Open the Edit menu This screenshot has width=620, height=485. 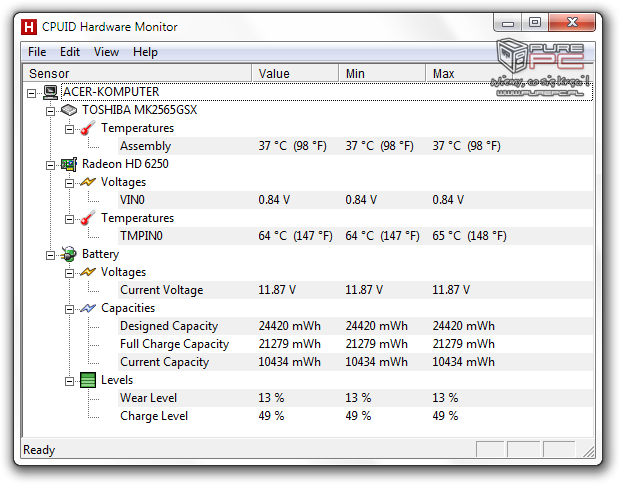(70, 52)
